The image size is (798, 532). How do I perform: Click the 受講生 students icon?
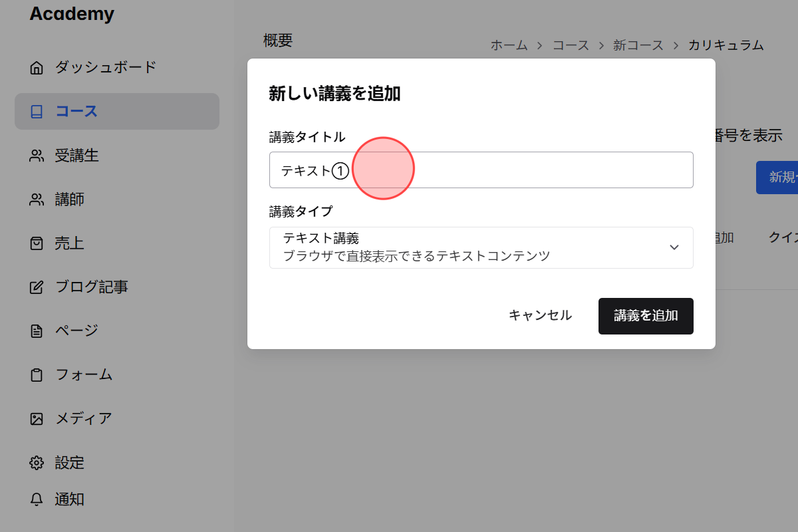[x=37, y=155]
